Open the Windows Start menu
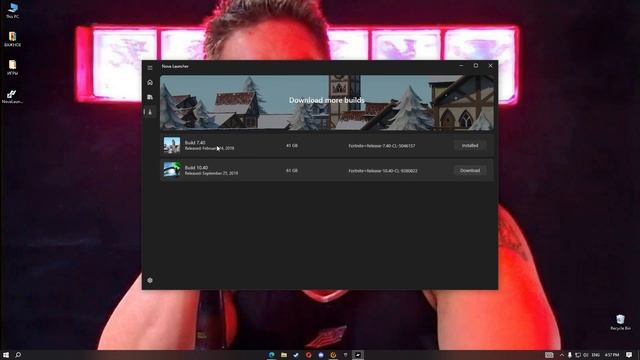640x360 pixels. (x=6, y=355)
